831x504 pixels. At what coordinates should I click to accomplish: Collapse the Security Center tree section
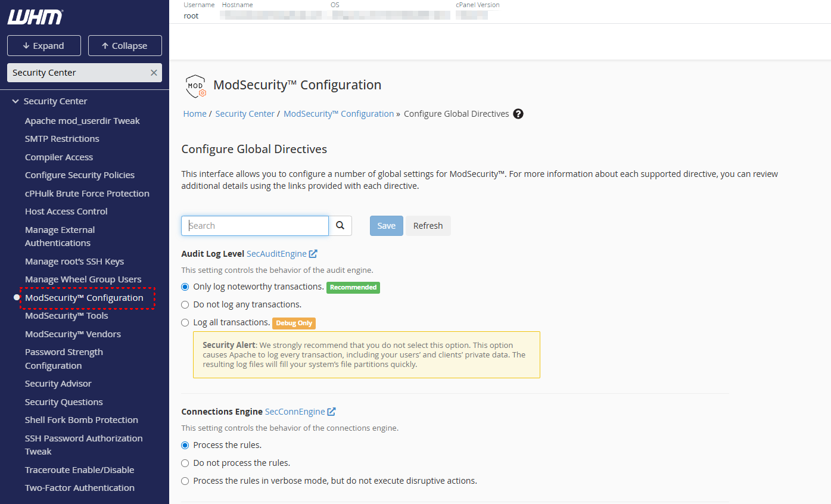tap(15, 101)
